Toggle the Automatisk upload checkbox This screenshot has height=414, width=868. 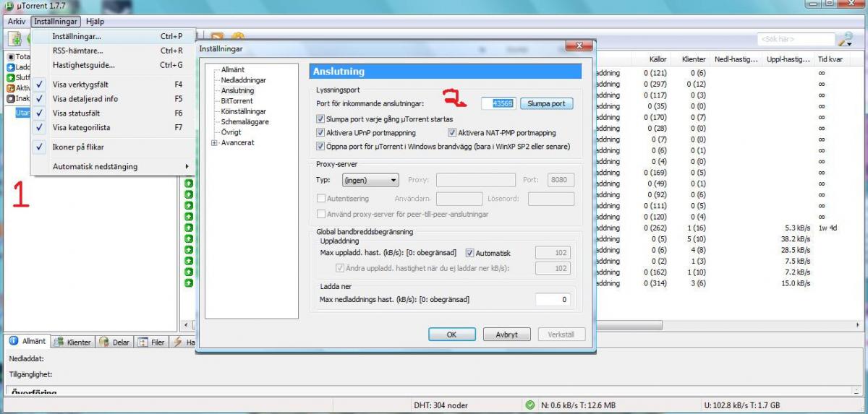[x=470, y=253]
